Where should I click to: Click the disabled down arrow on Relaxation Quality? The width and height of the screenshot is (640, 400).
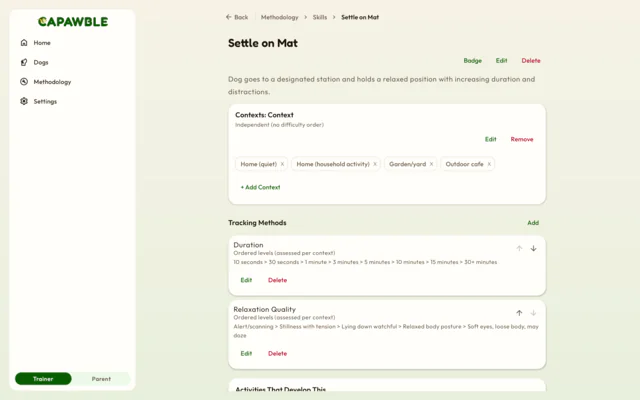coord(533,313)
